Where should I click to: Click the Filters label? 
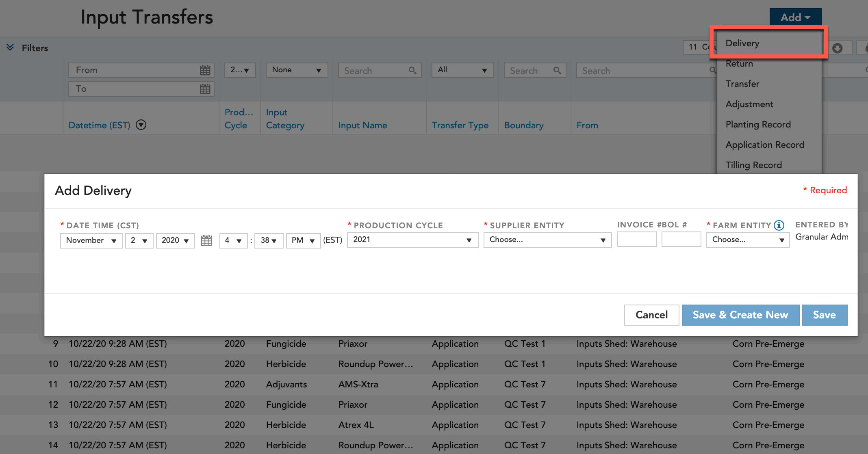coord(35,48)
